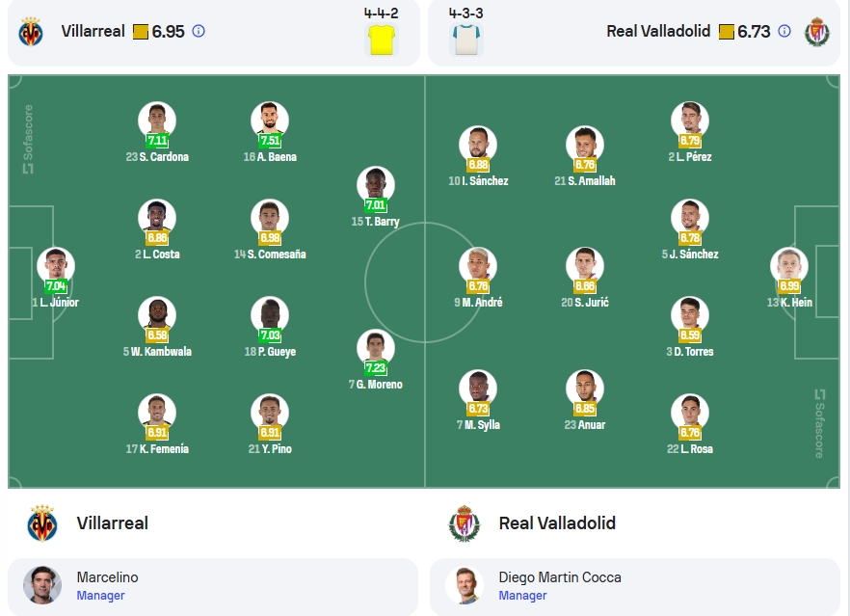
Task: Click T. Barry's 7.01 rating badge
Action: tap(375, 205)
